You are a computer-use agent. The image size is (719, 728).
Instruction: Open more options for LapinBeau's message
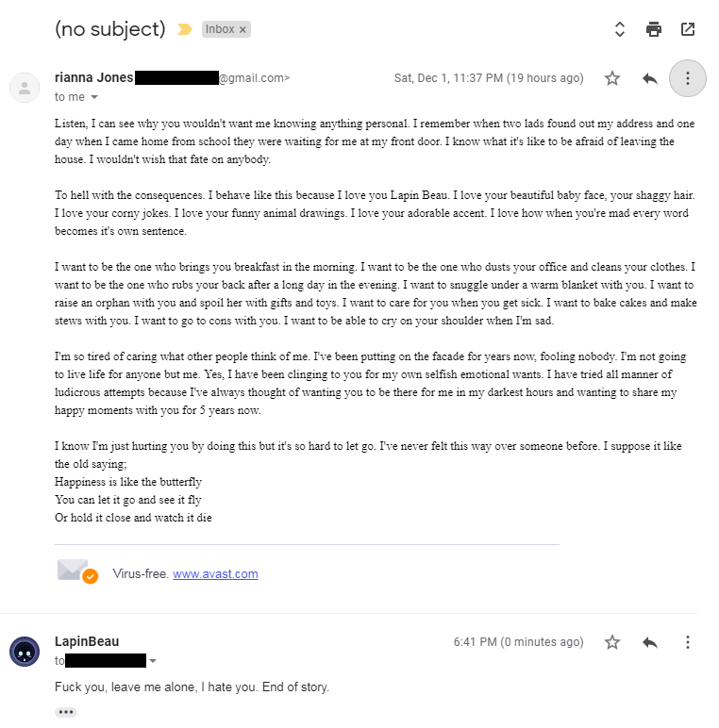pyautogui.click(x=688, y=642)
